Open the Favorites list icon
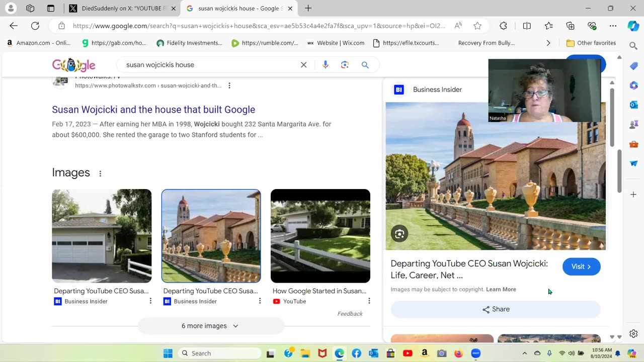The image size is (644, 362). point(549,26)
